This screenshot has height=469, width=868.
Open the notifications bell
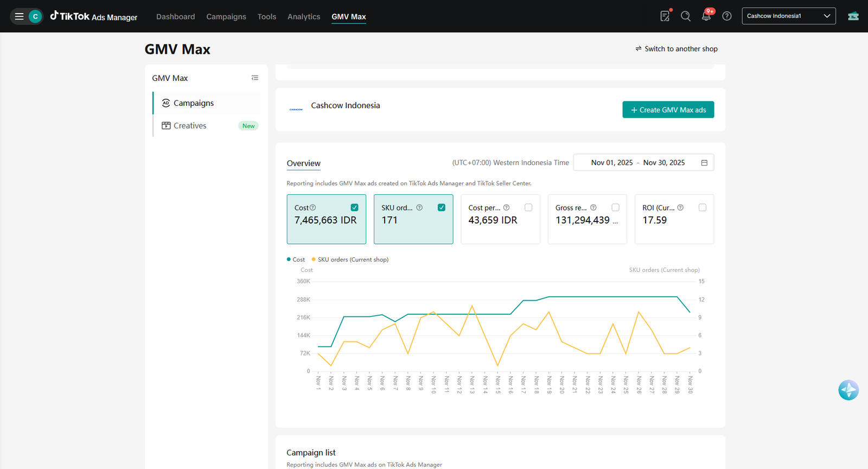[706, 16]
